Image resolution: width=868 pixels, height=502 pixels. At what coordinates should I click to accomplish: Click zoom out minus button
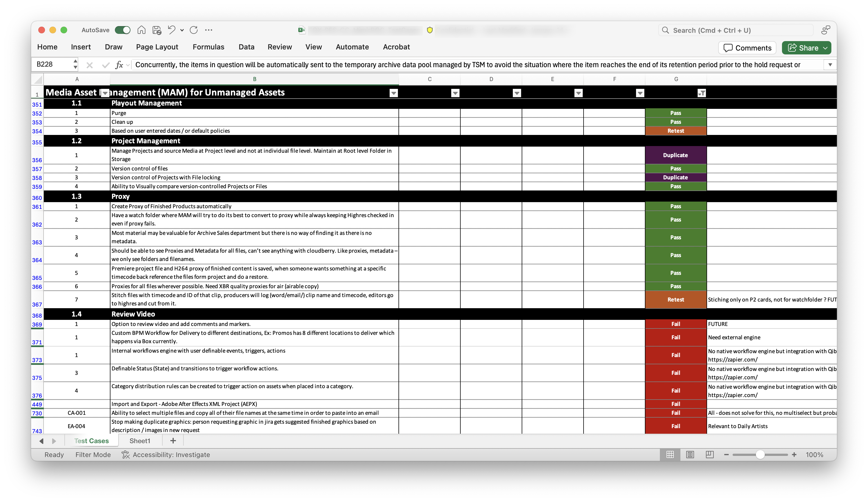pyautogui.click(x=726, y=455)
